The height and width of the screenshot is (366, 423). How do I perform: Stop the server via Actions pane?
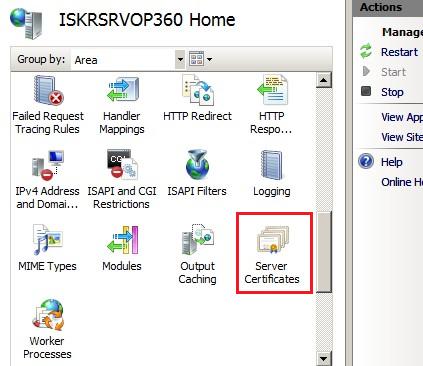pyautogui.click(x=392, y=92)
